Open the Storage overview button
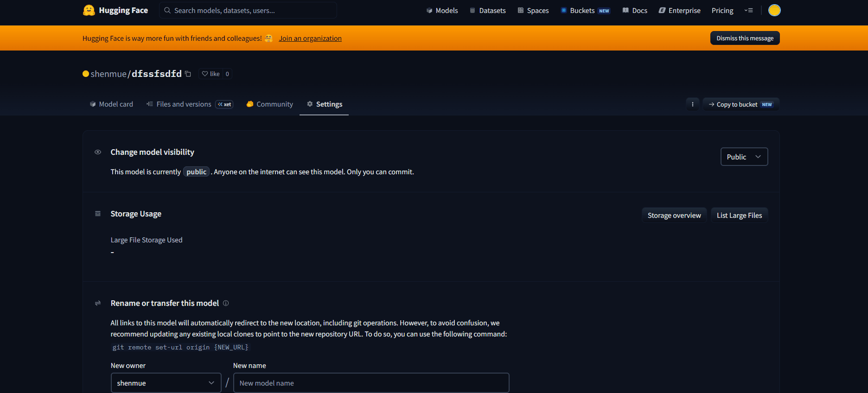 coord(674,215)
